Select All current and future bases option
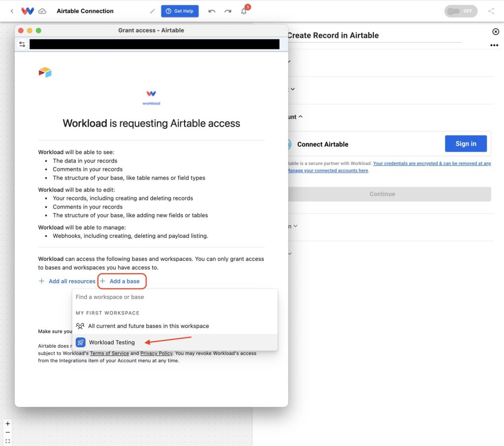The image size is (504, 446). (x=175, y=326)
